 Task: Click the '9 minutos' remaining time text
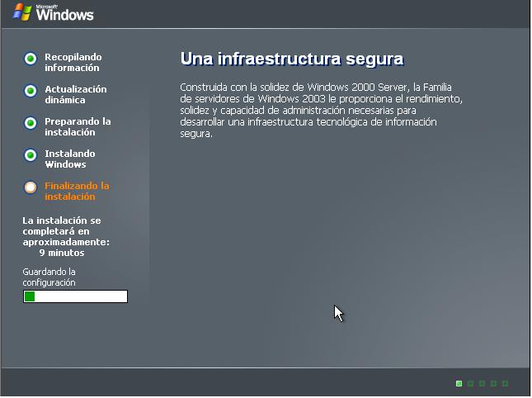pos(62,253)
